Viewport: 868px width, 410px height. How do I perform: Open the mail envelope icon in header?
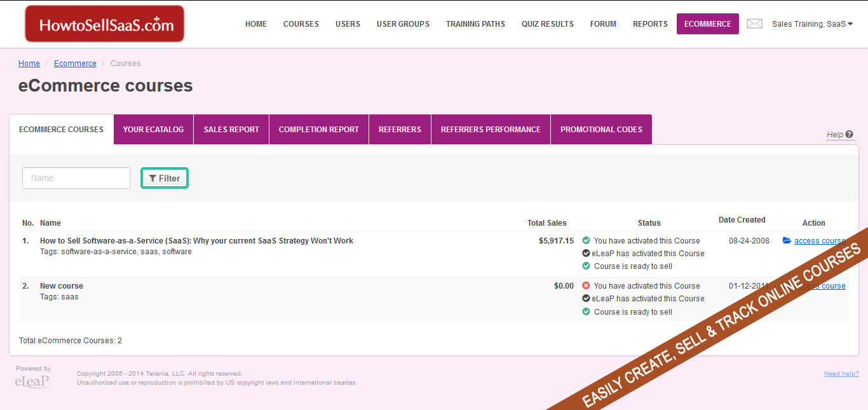[x=754, y=24]
